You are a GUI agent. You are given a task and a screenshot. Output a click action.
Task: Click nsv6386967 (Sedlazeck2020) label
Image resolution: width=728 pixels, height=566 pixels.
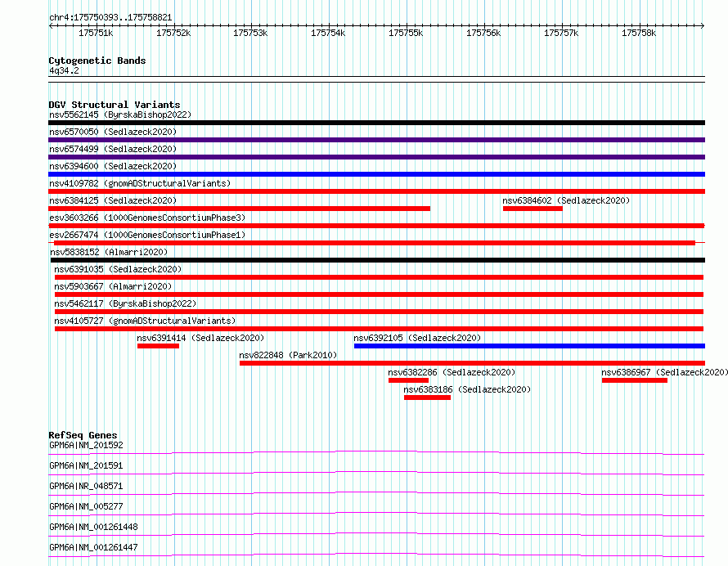[x=664, y=372]
